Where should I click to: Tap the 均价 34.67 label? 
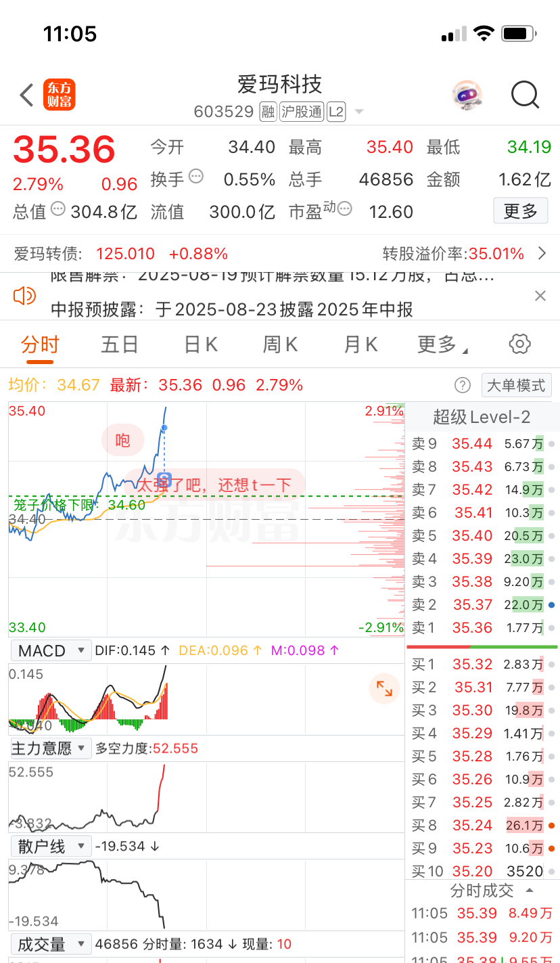point(54,385)
